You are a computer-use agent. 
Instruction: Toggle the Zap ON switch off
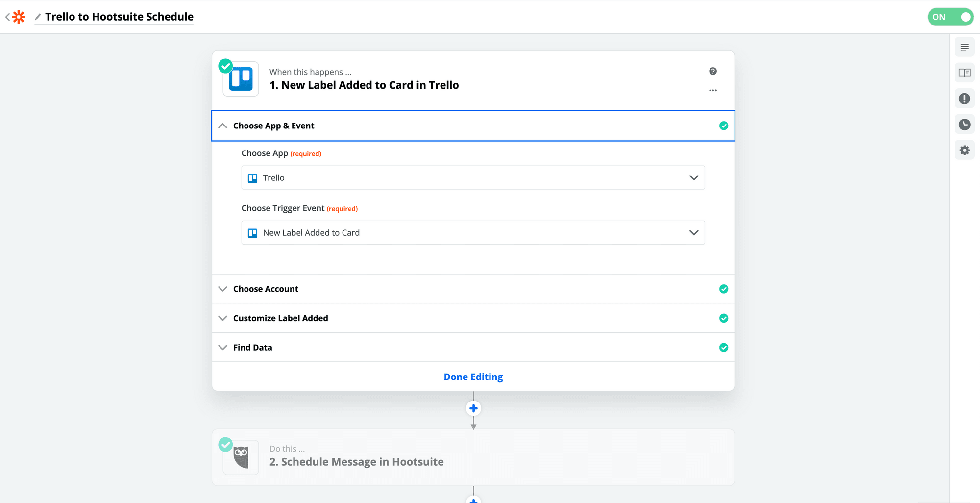(950, 17)
